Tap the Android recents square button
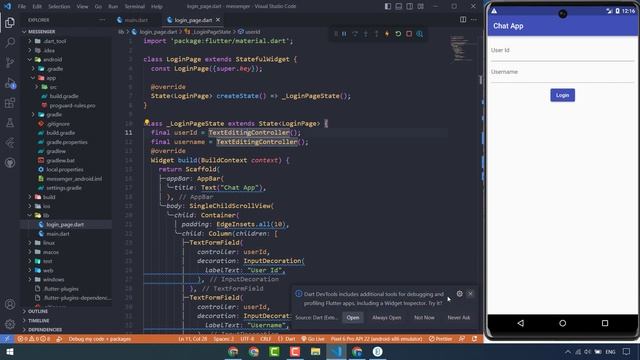This screenshot has width=640, height=360. [605, 323]
